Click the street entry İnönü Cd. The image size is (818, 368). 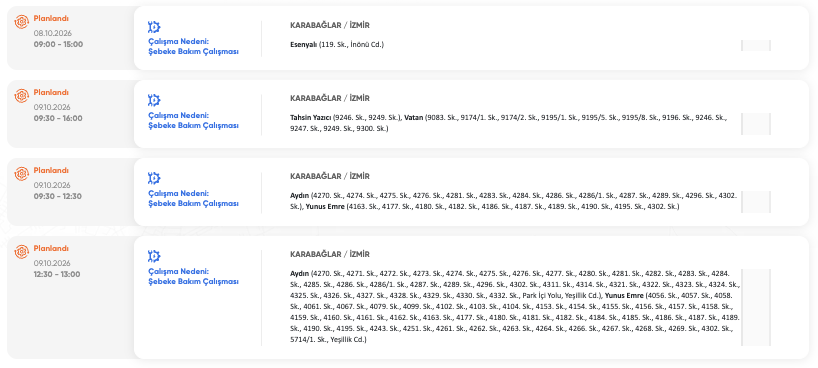click(x=367, y=45)
